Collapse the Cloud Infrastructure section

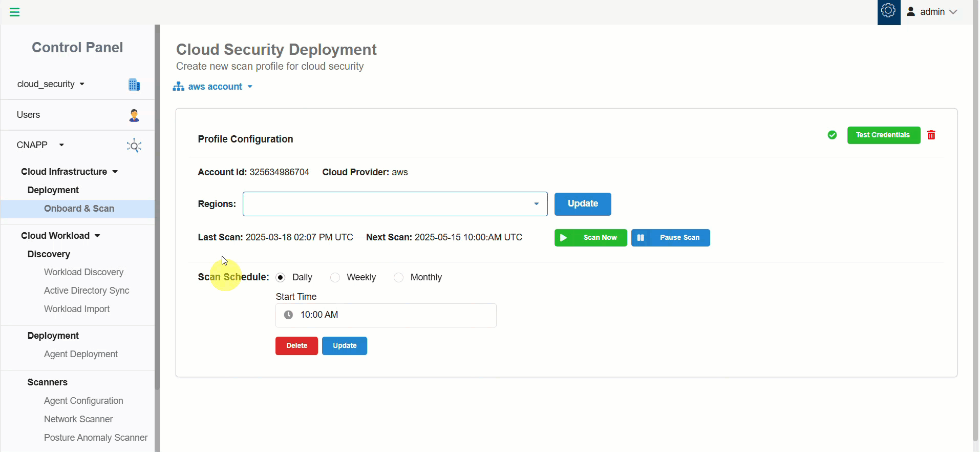[x=115, y=172]
